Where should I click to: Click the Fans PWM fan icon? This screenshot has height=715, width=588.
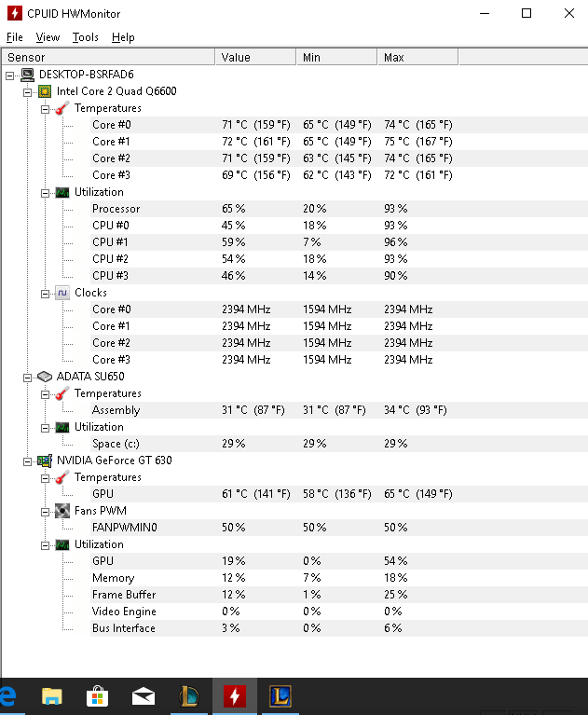(62, 511)
